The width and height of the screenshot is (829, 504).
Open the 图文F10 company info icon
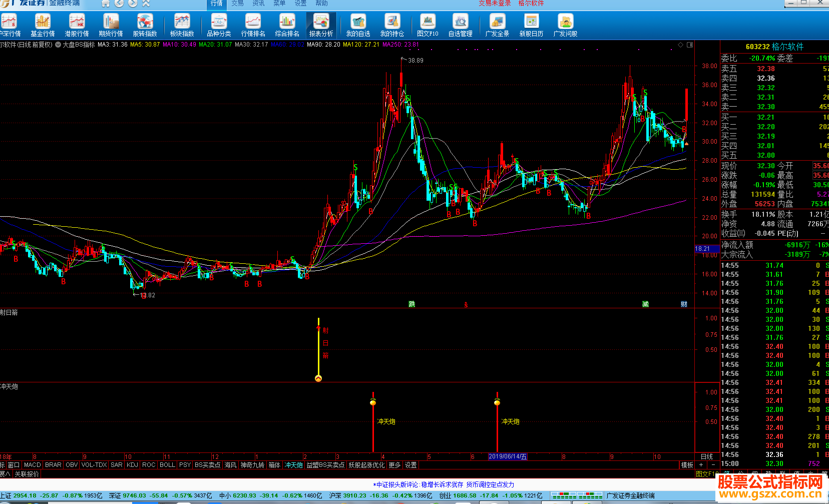pyautogui.click(x=428, y=26)
